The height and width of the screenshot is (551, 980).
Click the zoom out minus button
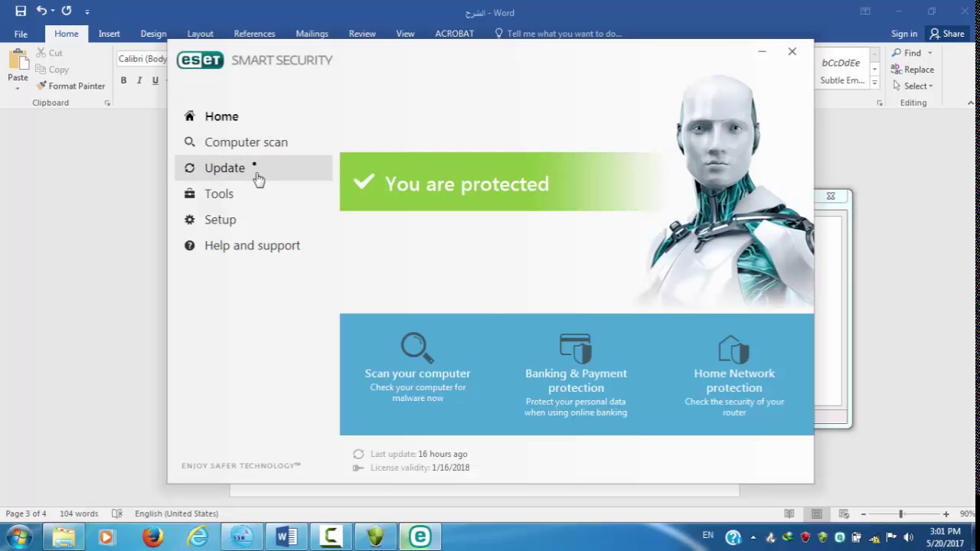[x=863, y=514]
